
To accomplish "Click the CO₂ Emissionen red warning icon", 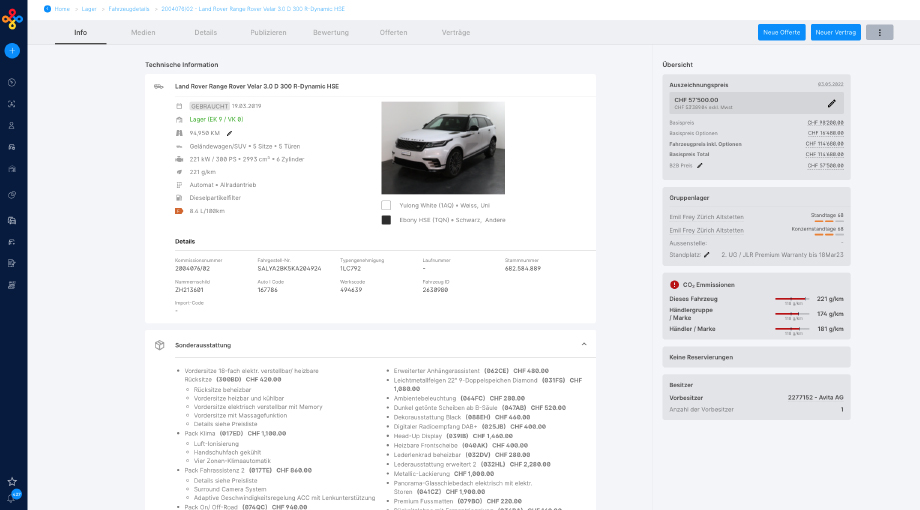I will [x=674, y=285].
